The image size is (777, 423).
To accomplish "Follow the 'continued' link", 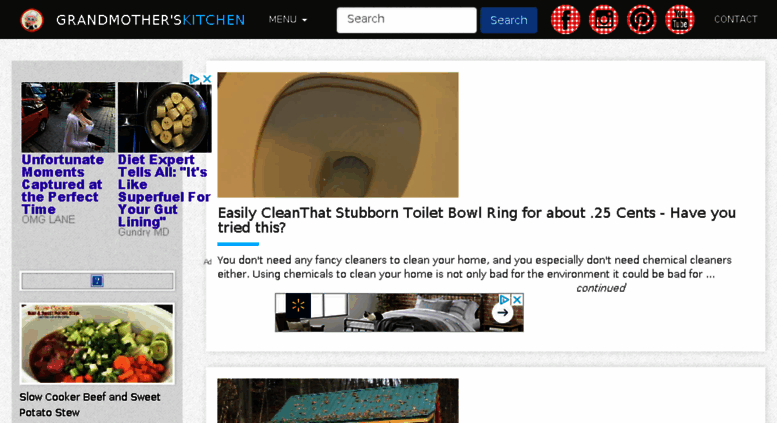I will coord(600,288).
